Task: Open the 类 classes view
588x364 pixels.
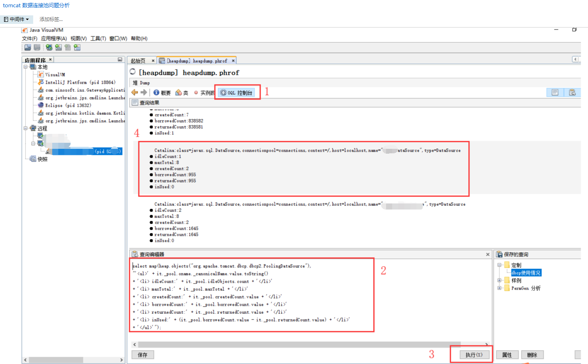Action: pos(182,93)
